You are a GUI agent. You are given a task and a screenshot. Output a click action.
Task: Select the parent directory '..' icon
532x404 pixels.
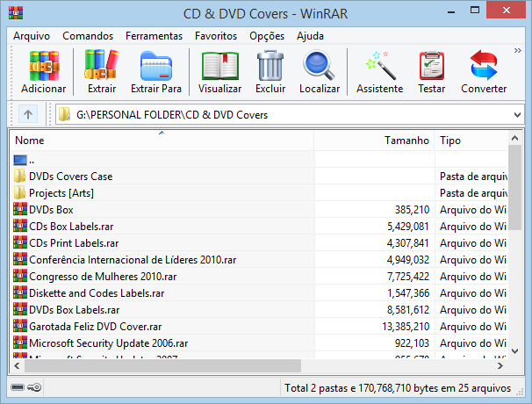pyautogui.click(x=20, y=160)
